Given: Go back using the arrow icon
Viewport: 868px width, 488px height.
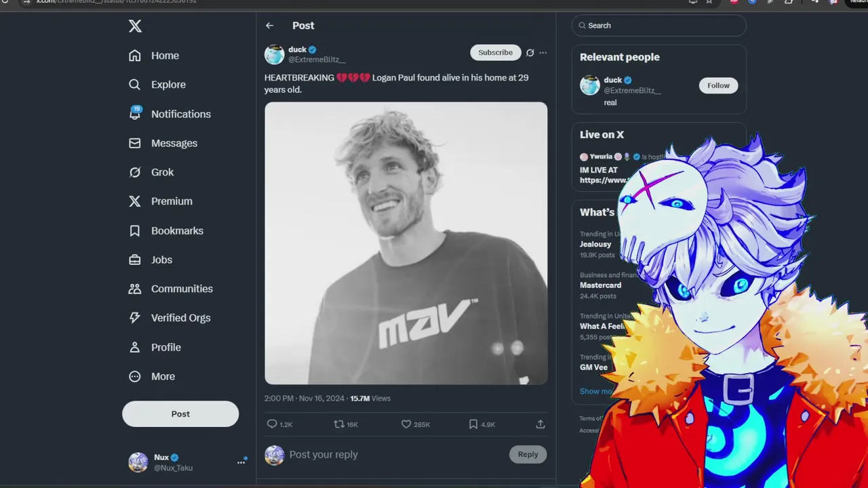Looking at the screenshot, I should pyautogui.click(x=270, y=26).
